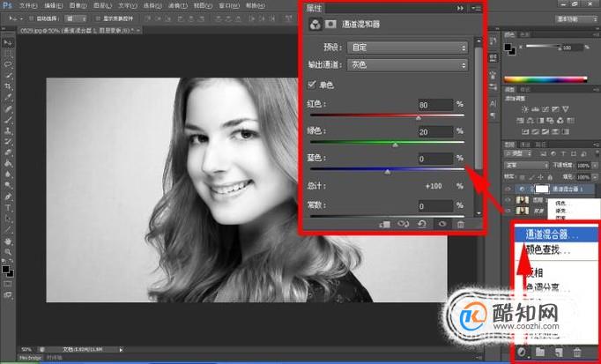Toggle 显示变换控件 show transform controls checkbox
Image resolution: width=601 pixels, height=364 pixels.
point(98,19)
